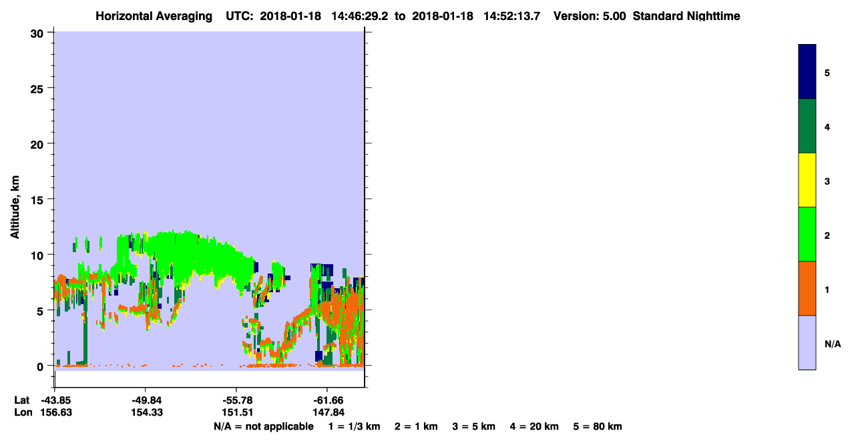Click the y-axis tick label 20
Screen dimensions: 868x445
(x=38, y=143)
